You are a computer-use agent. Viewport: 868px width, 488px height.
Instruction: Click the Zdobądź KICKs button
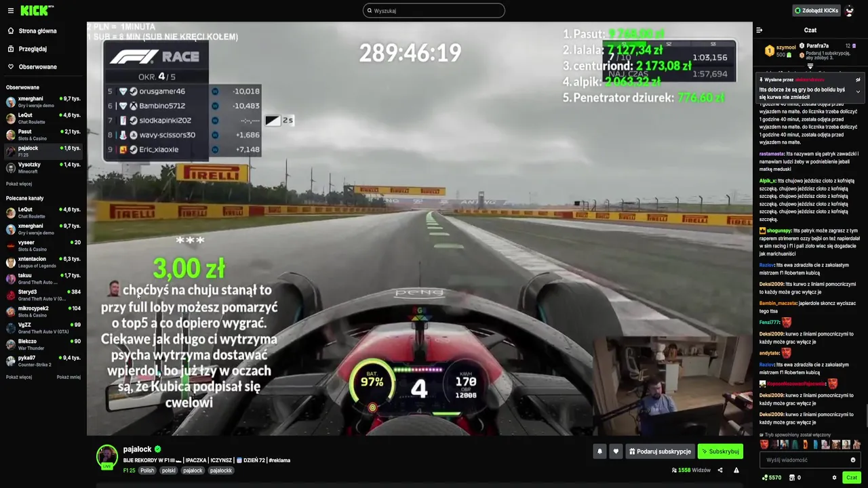pyautogui.click(x=816, y=11)
